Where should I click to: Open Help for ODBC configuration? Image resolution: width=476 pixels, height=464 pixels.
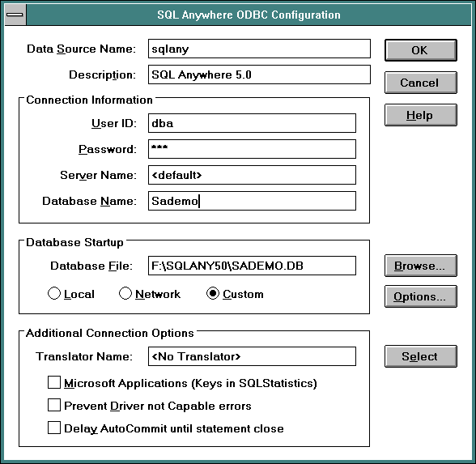click(x=420, y=115)
